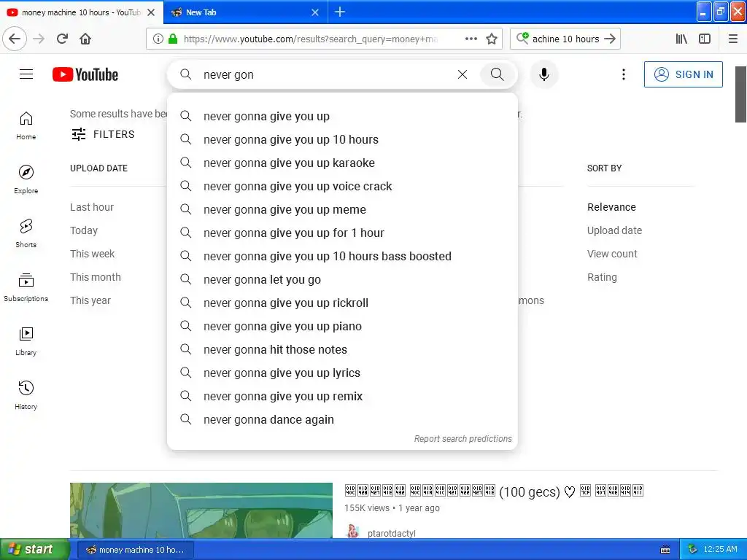Select the lyrics suggestion
This screenshot has height=560, width=747.
point(342,373)
